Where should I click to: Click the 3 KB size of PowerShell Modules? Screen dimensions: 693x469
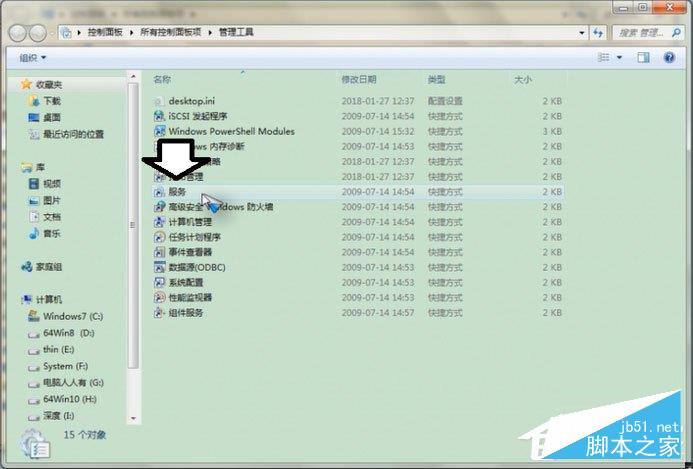(552, 131)
